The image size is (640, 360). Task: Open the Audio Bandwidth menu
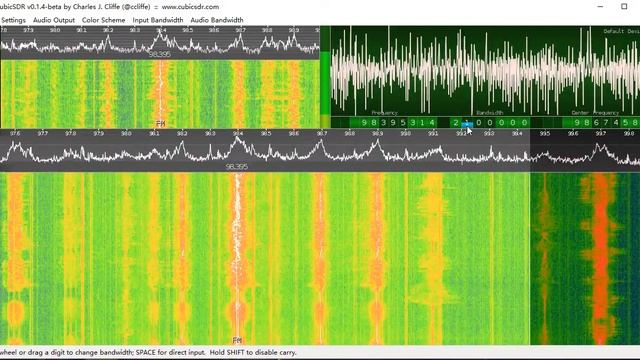click(x=217, y=20)
